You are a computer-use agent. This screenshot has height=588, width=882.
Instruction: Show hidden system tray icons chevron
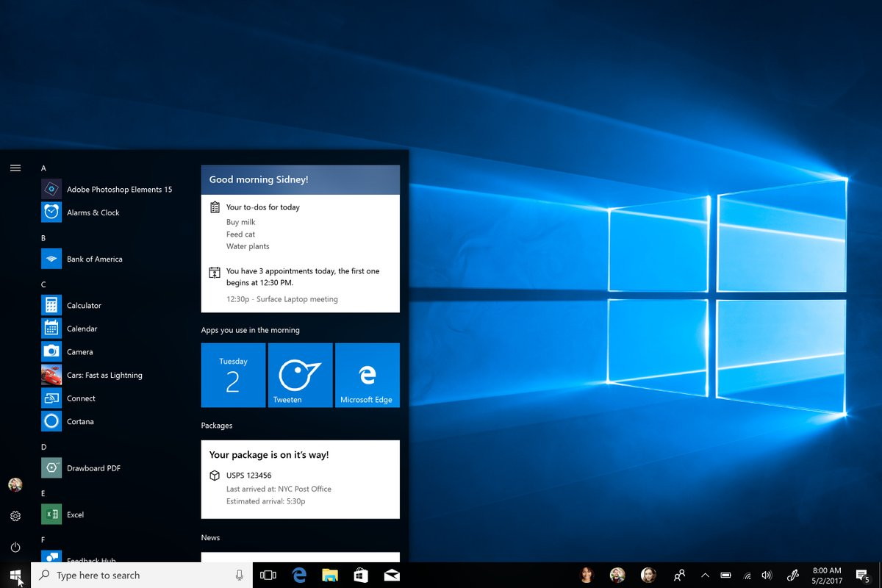(705, 575)
